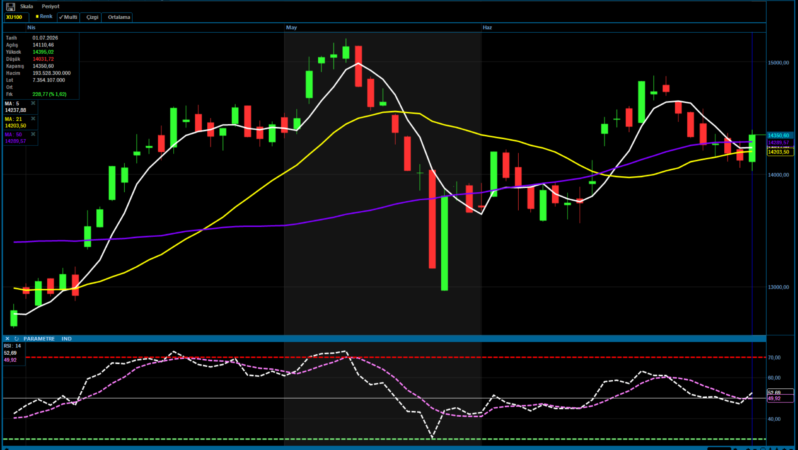798x450 pixels.
Task: Open the Renk color option
Action: coord(44,17)
